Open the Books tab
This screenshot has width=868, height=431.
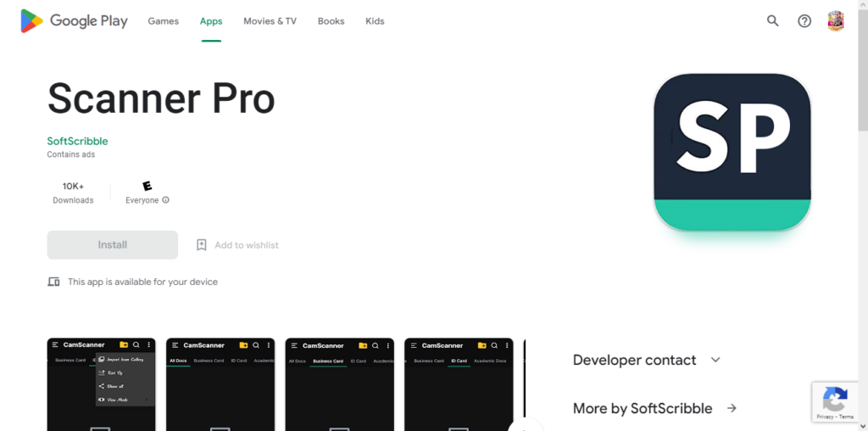[331, 21]
